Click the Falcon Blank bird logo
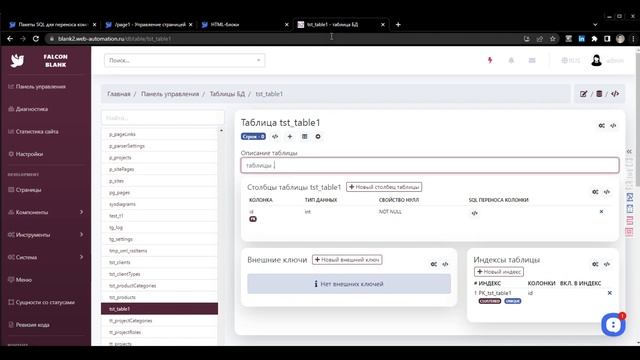This screenshot has width=640, height=360. tap(17, 60)
